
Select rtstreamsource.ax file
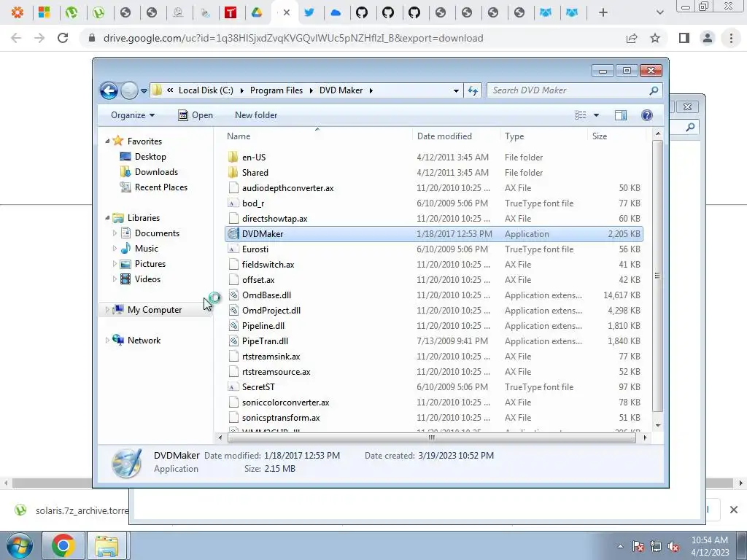pyautogui.click(x=276, y=372)
